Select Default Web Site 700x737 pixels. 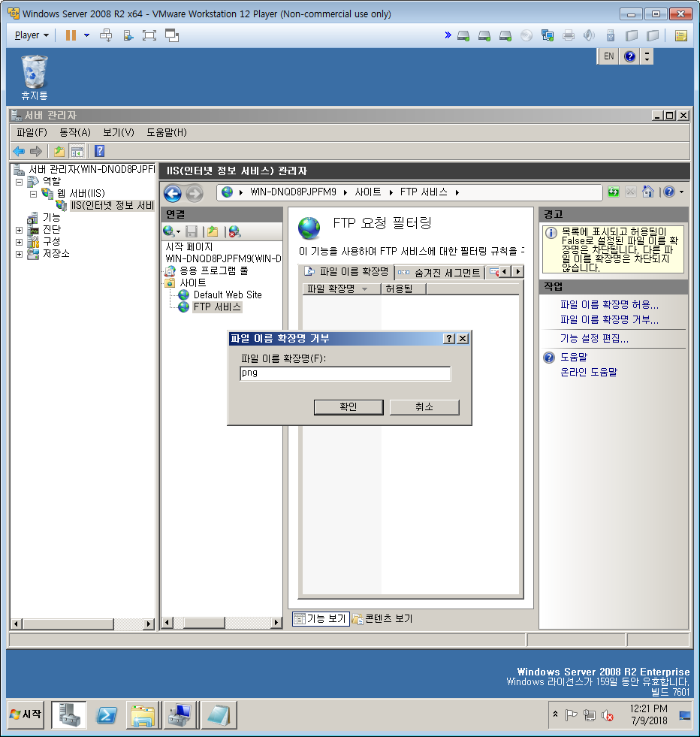click(x=228, y=294)
